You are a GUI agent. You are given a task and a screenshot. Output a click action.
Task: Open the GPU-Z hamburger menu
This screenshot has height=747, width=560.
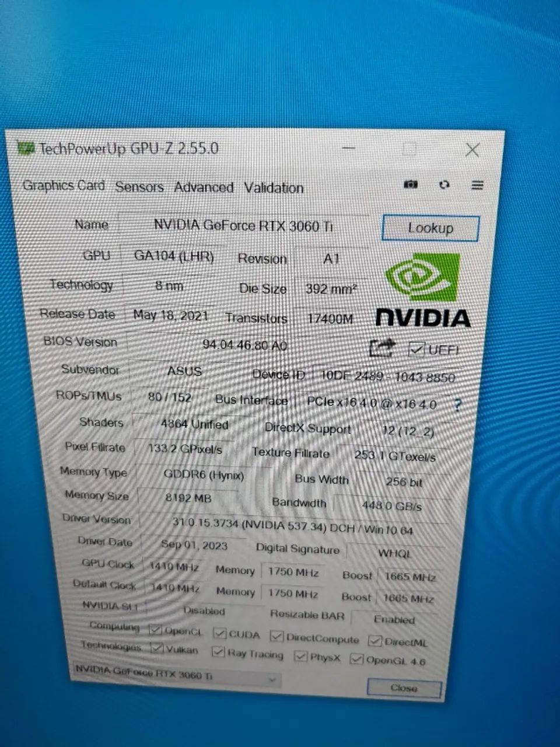click(x=477, y=185)
